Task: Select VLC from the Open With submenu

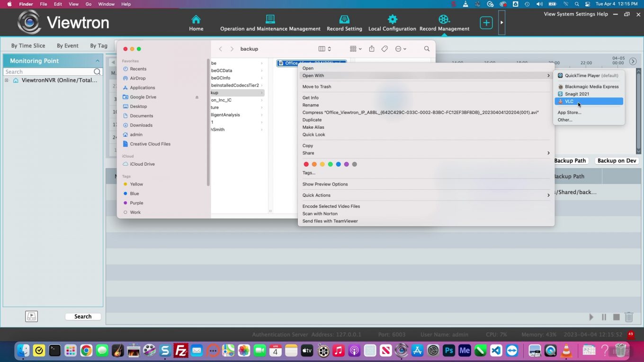Action: 569,101
